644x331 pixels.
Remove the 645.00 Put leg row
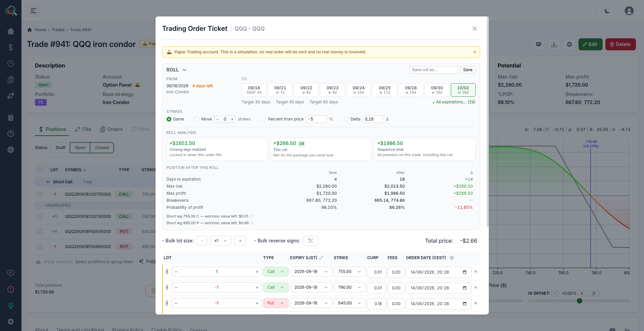pos(476,303)
